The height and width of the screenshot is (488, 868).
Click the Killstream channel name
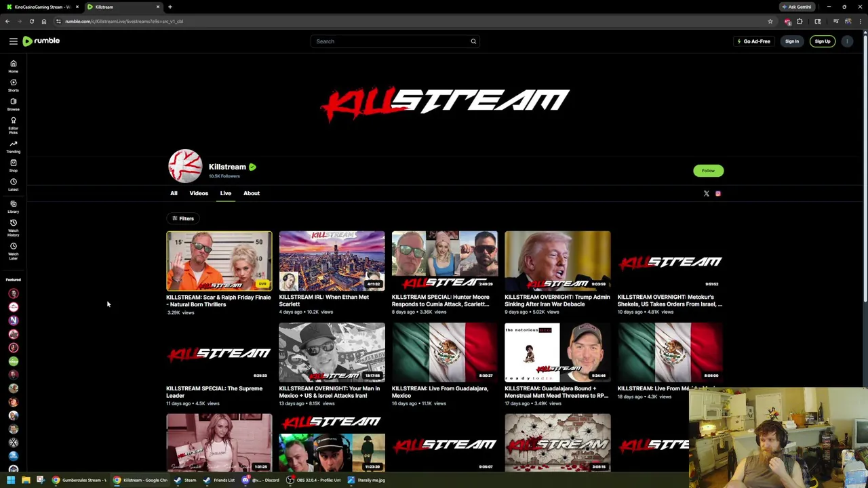pos(227,167)
